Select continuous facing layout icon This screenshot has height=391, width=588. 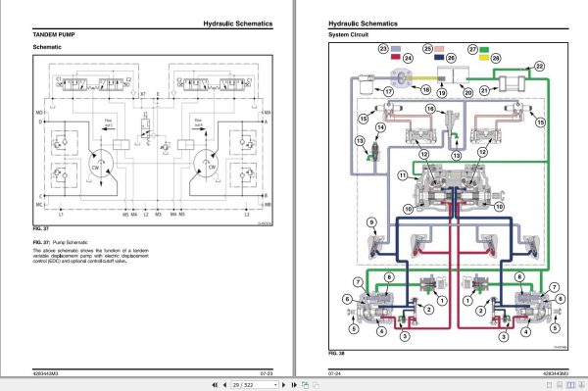point(581,385)
